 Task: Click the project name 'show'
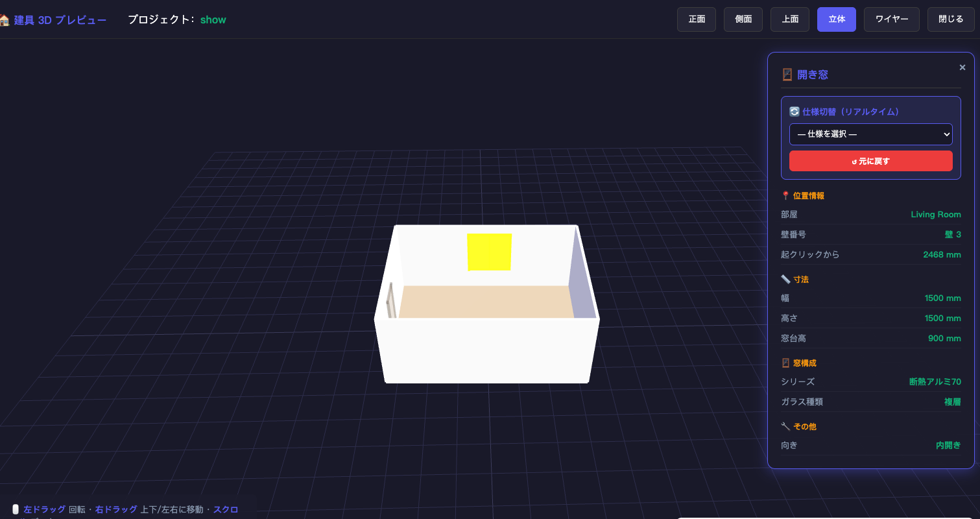click(x=213, y=20)
